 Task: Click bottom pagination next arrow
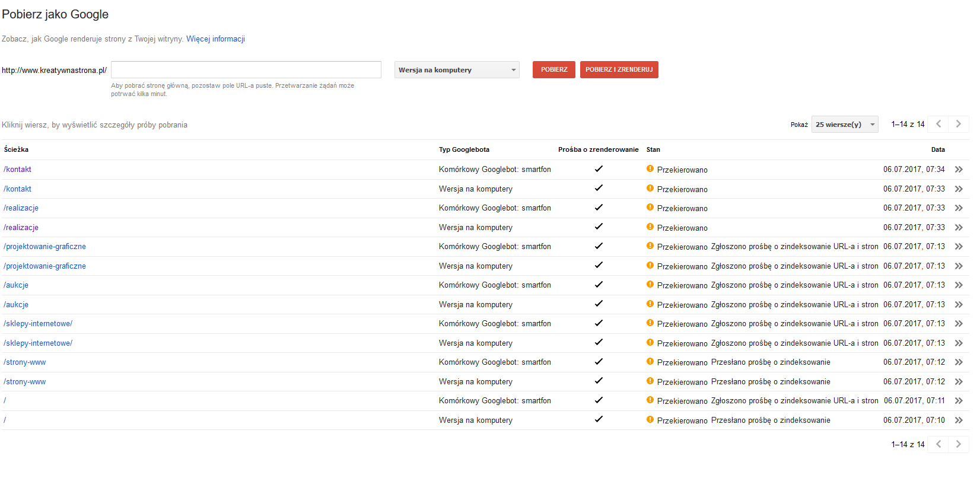click(x=958, y=444)
